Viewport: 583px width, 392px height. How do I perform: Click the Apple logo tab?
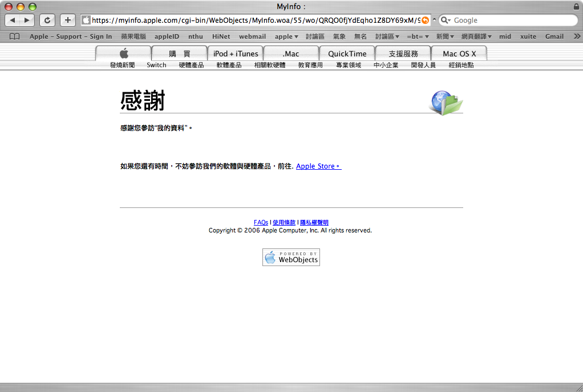pyautogui.click(x=124, y=54)
